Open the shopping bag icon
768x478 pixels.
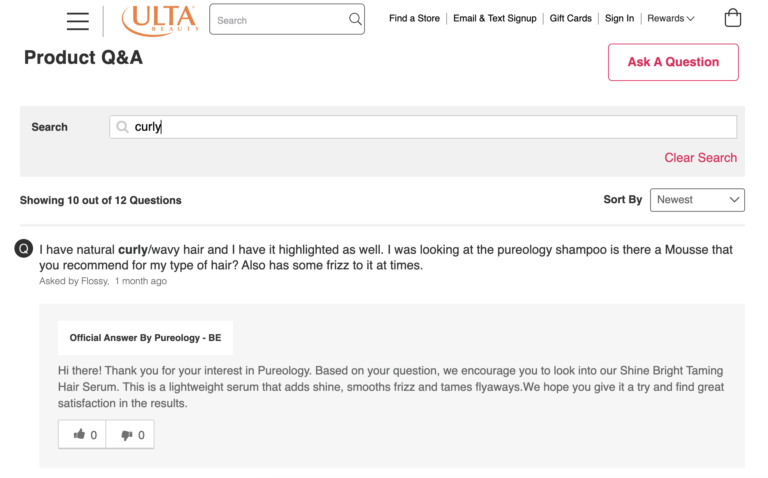click(733, 18)
